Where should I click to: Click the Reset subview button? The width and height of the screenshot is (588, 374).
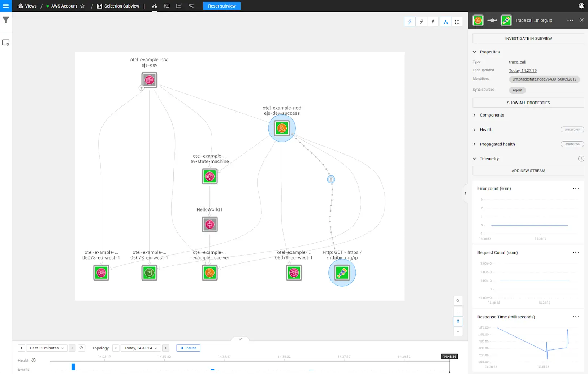222,6
